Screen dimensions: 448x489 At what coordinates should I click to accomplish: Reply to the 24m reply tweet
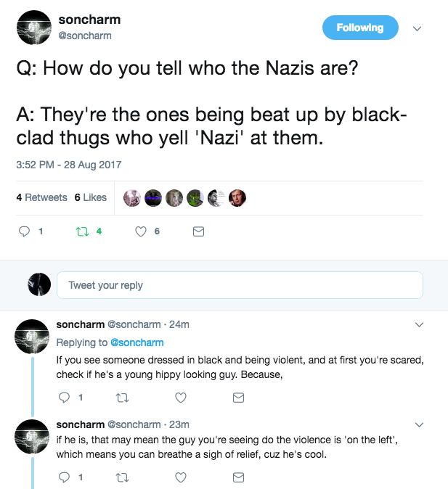coord(64,398)
